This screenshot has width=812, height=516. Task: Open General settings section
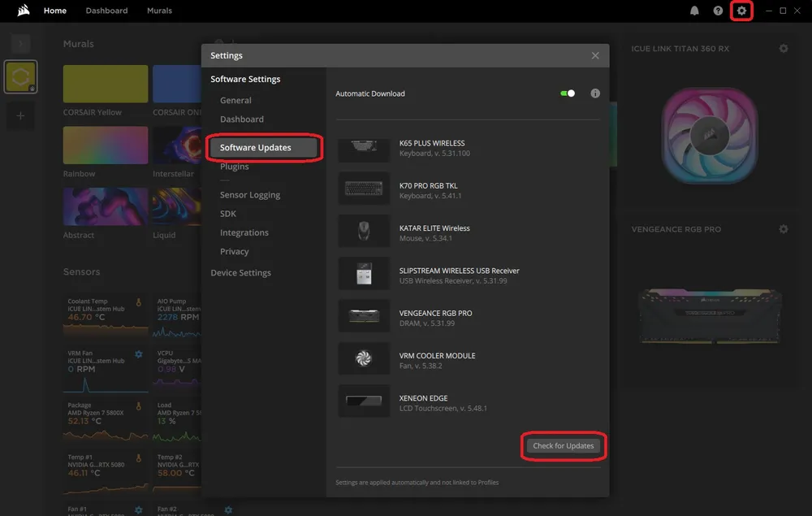pos(235,101)
